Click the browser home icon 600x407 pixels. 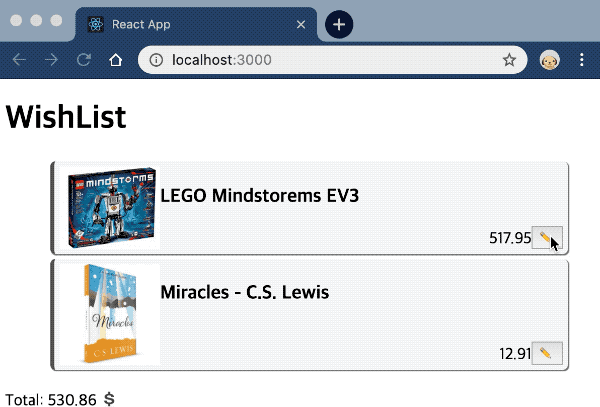[116, 60]
